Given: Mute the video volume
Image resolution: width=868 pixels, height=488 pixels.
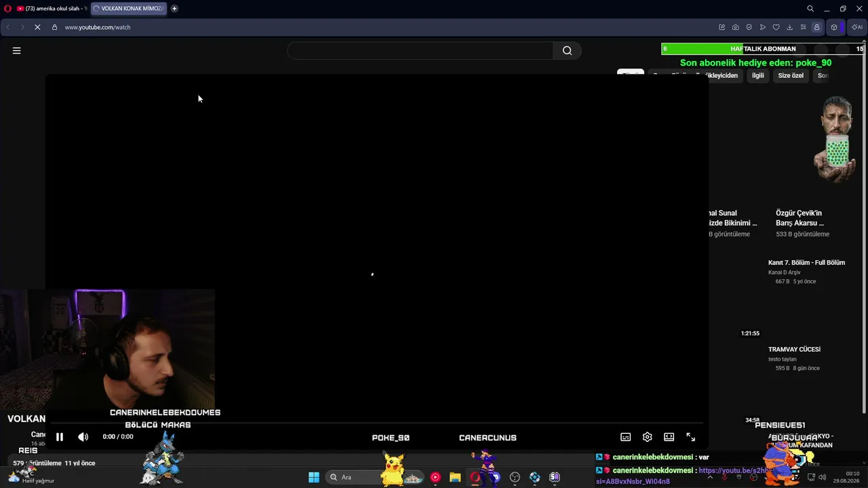Looking at the screenshot, I should point(83,437).
